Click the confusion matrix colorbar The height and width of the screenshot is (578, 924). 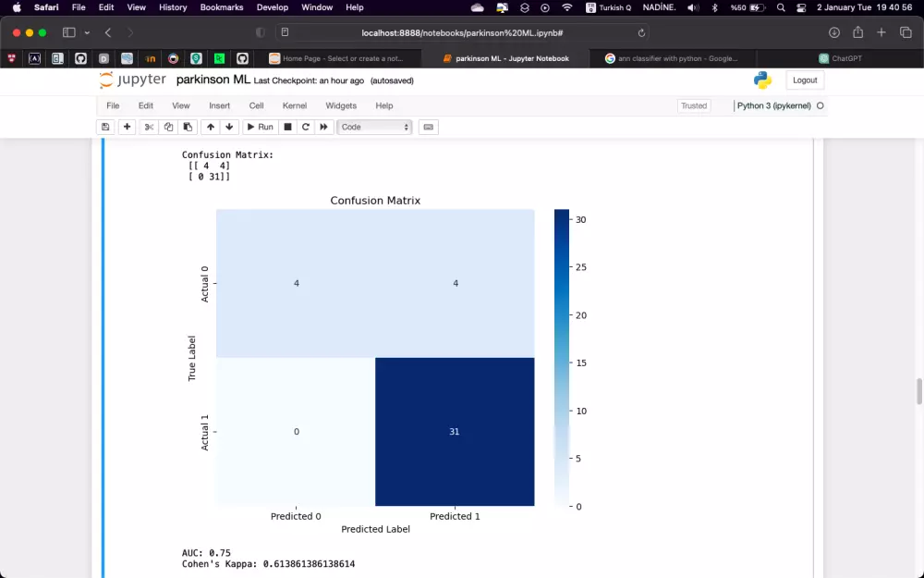[562, 357]
